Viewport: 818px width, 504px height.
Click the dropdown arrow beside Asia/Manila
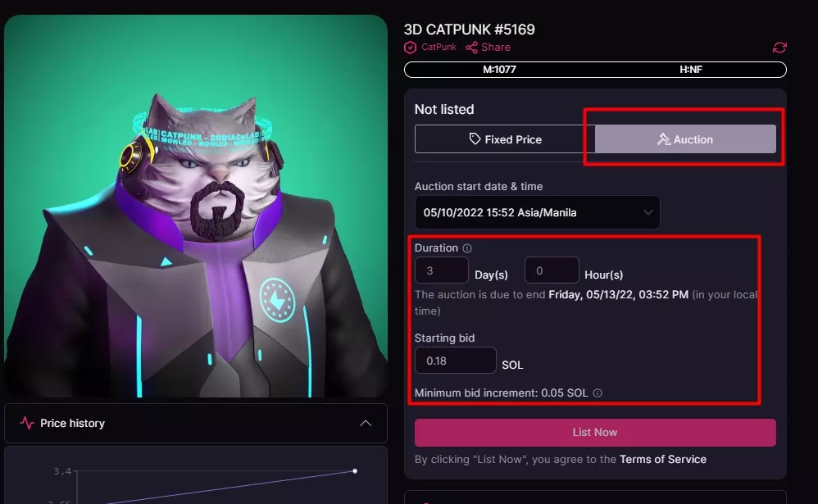point(648,212)
